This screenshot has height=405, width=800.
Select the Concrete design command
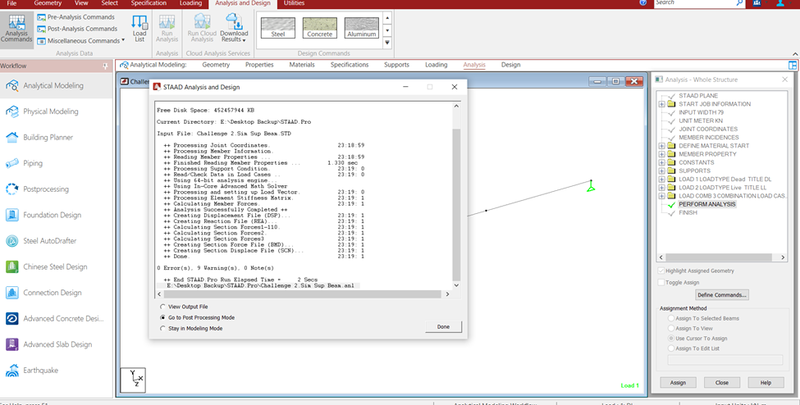pyautogui.click(x=320, y=28)
